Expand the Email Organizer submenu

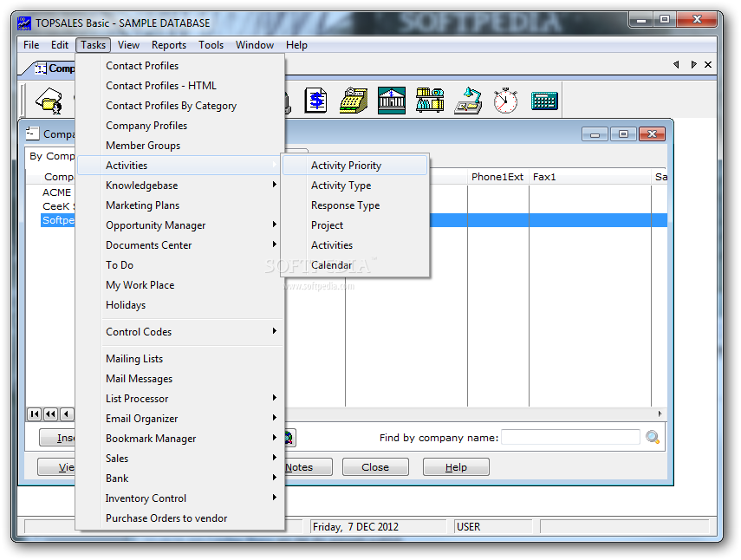(274, 417)
